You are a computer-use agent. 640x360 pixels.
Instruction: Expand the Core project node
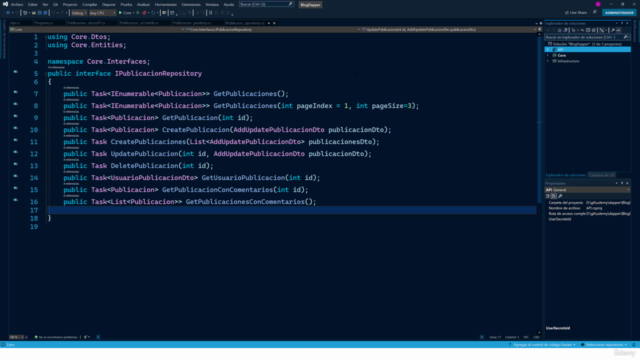point(548,55)
